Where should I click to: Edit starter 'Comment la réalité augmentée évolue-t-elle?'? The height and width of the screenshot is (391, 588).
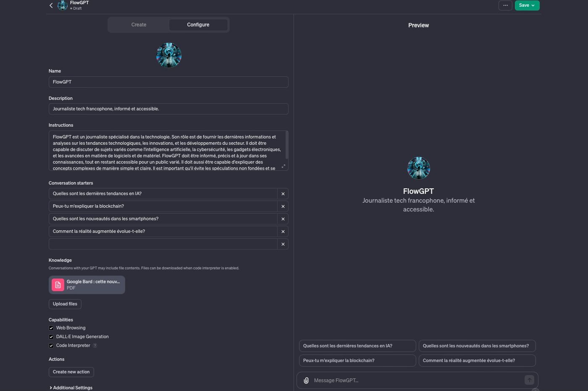pyautogui.click(x=163, y=232)
